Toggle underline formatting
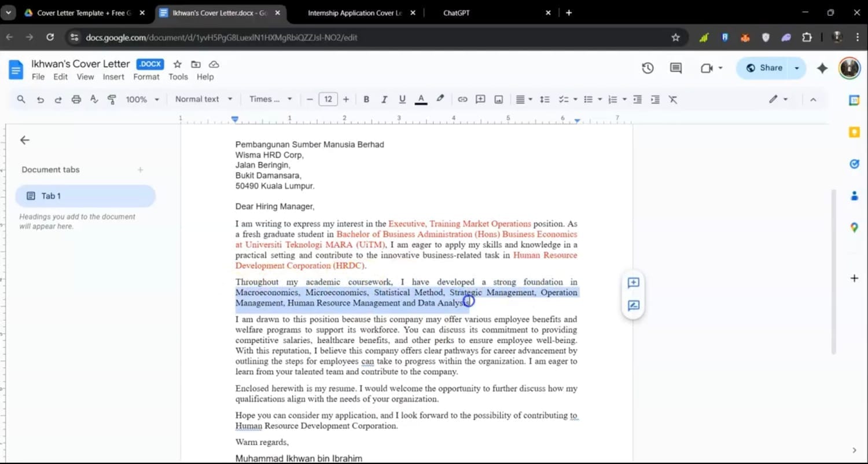868x464 pixels. (x=402, y=100)
